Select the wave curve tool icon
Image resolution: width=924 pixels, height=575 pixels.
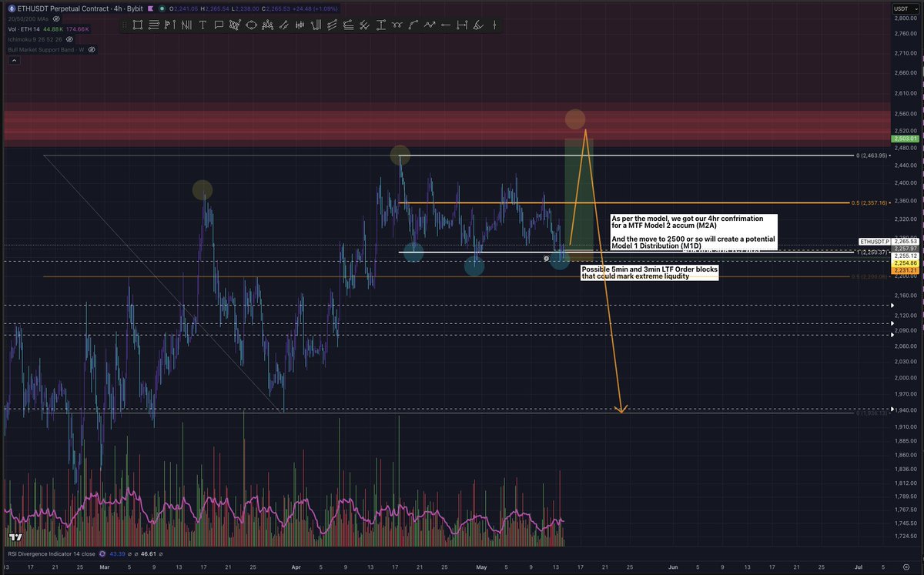pyautogui.click(x=397, y=25)
